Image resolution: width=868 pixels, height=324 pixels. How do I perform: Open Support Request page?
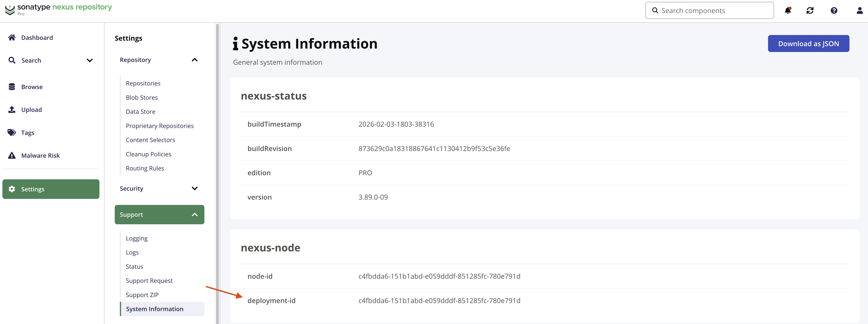(x=149, y=281)
